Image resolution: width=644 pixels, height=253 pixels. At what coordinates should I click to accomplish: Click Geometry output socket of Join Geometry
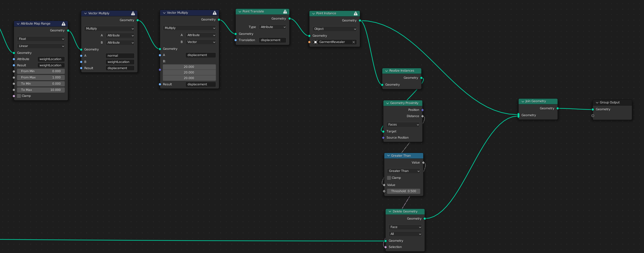click(558, 108)
